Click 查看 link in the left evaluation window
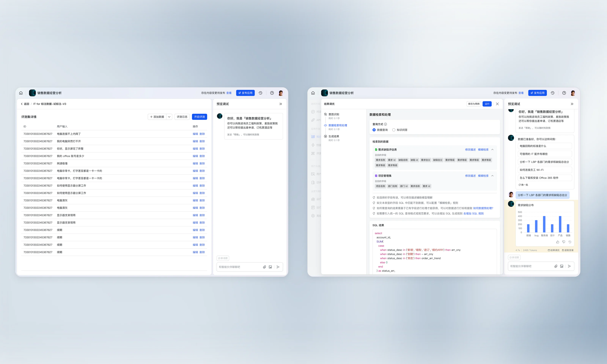607x364 pixels. (229, 93)
